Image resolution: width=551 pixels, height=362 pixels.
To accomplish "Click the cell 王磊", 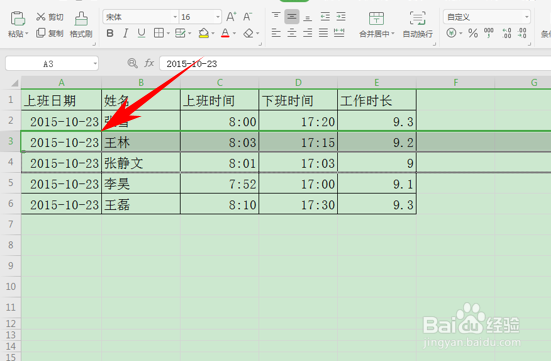I will (141, 204).
